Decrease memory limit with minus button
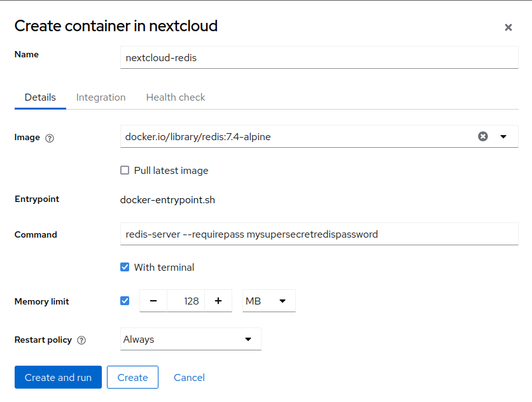Image resolution: width=532 pixels, height=402 pixels. 153,301
